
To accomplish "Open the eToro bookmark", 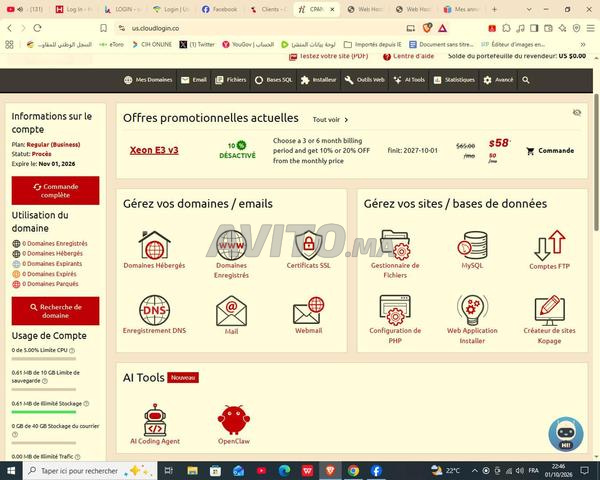I will click(112, 44).
